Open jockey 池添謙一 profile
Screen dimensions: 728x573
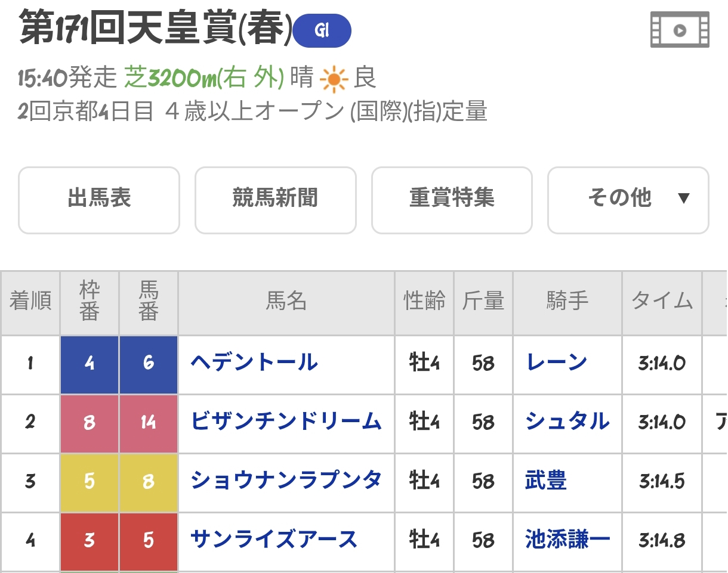(x=567, y=540)
